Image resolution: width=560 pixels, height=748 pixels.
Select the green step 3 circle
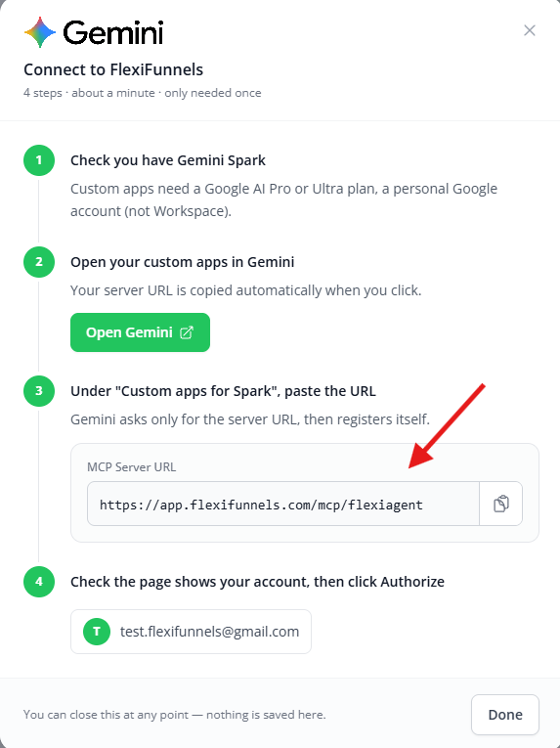pos(39,391)
